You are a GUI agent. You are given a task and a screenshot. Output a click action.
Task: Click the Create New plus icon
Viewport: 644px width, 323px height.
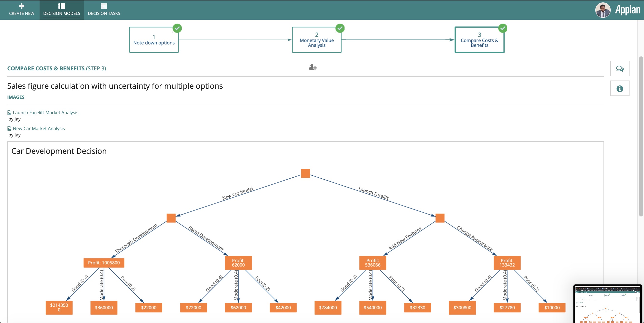point(21,6)
